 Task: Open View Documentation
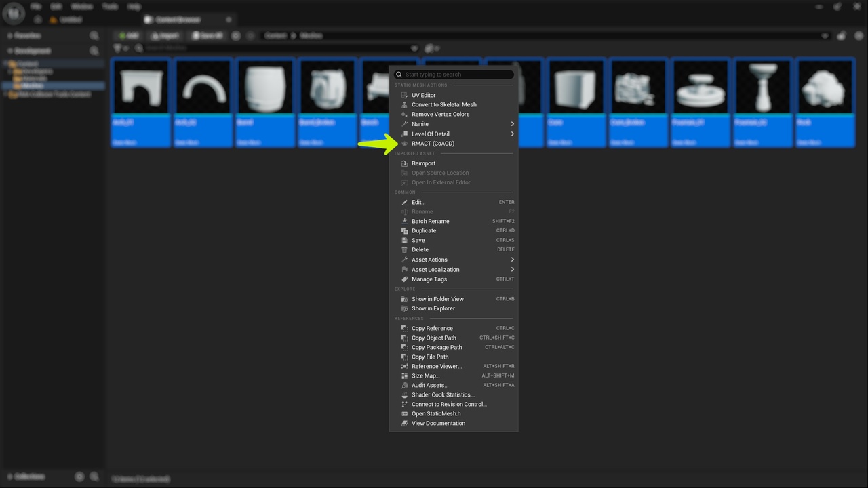[x=454, y=423]
